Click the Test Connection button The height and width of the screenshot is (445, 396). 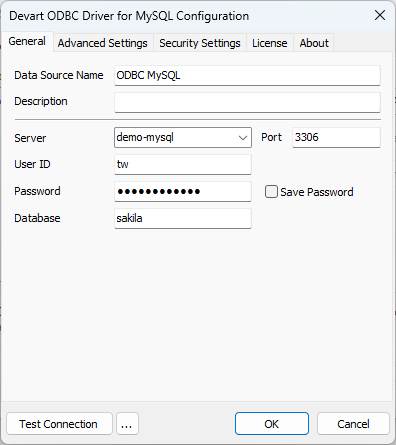click(x=59, y=424)
